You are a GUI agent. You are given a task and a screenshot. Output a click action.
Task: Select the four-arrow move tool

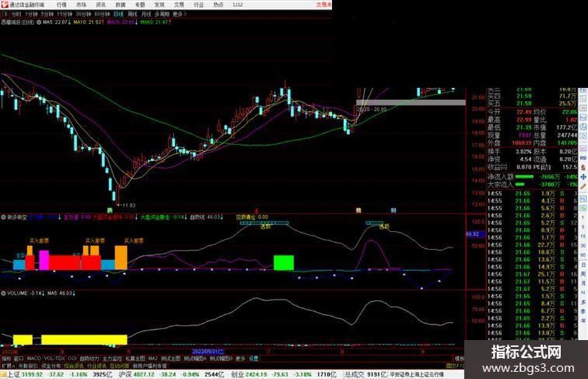(583, 177)
